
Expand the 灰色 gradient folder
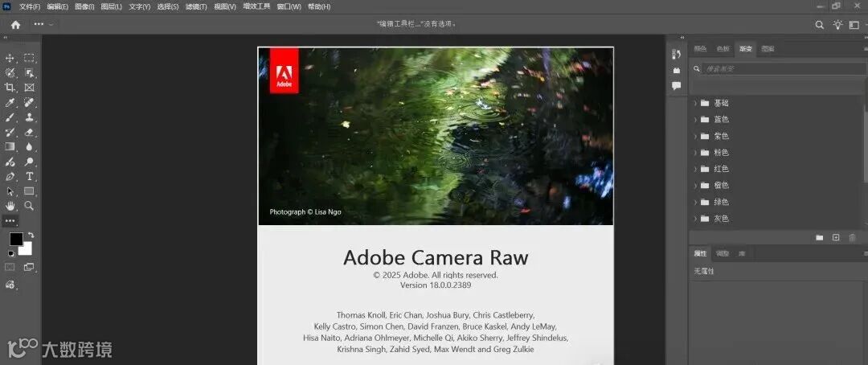pos(695,219)
